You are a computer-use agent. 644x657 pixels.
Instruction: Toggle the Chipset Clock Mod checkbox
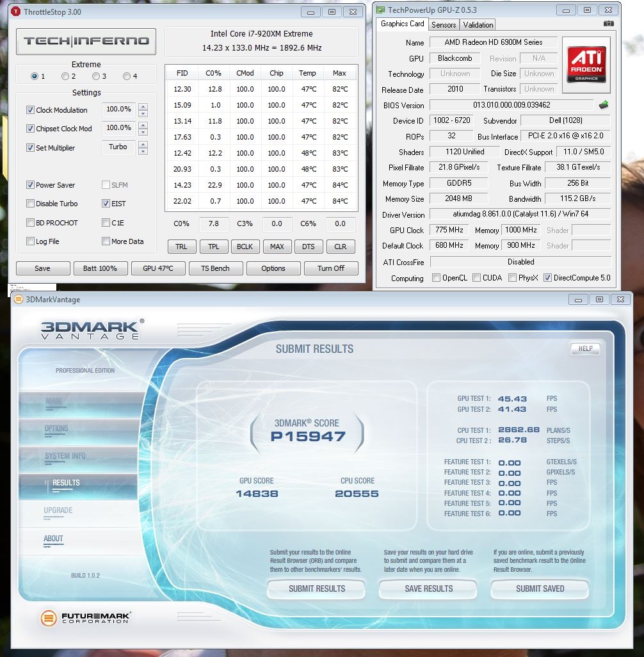click(x=30, y=129)
